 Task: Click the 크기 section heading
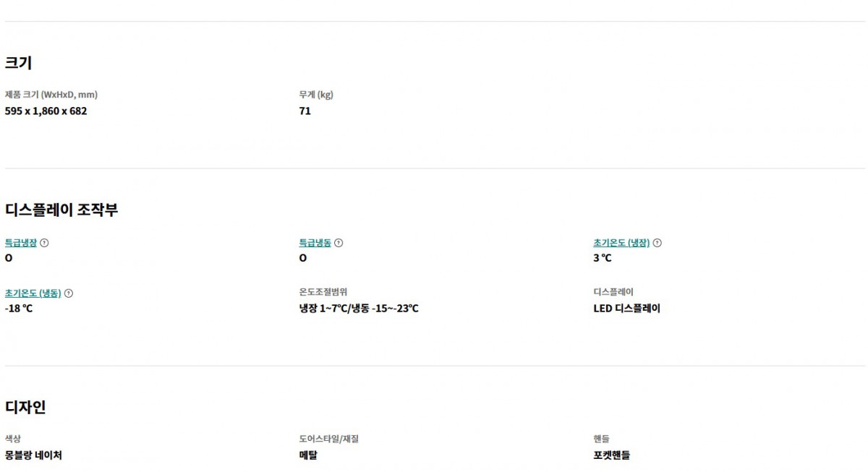tap(18, 63)
